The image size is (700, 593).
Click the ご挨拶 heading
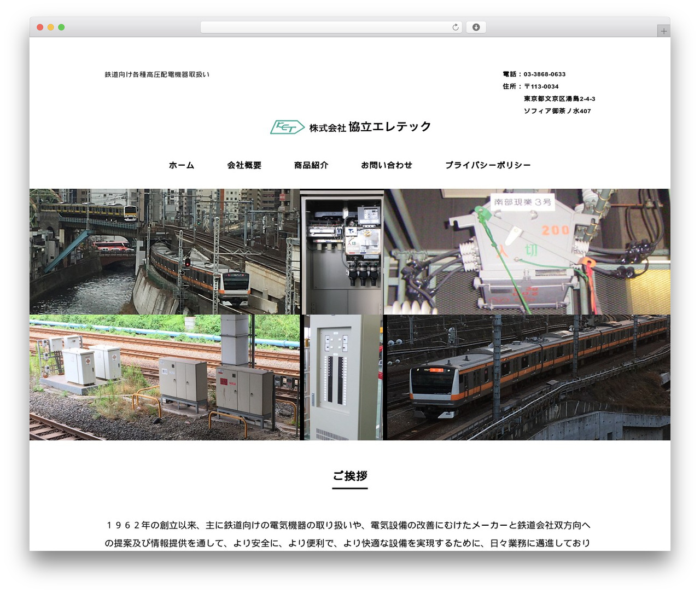click(x=350, y=476)
